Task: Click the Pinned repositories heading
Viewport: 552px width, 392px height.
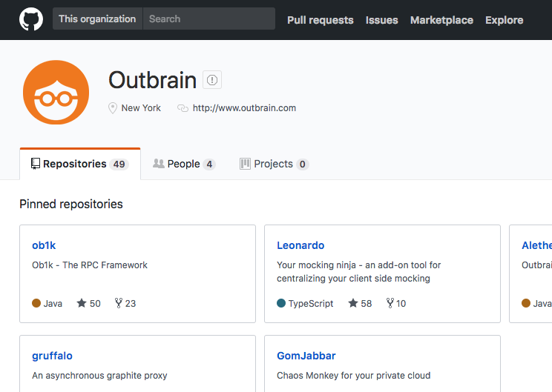Action: tap(71, 204)
